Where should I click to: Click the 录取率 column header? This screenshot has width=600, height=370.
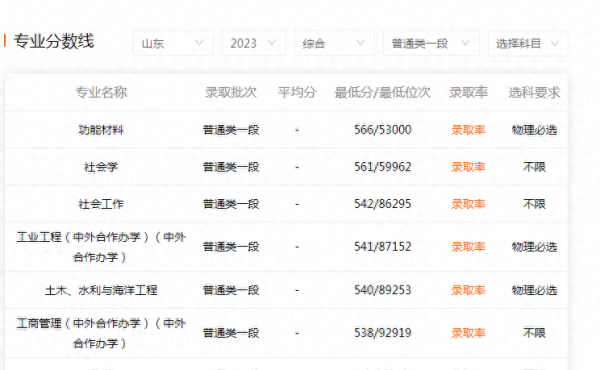tap(468, 93)
